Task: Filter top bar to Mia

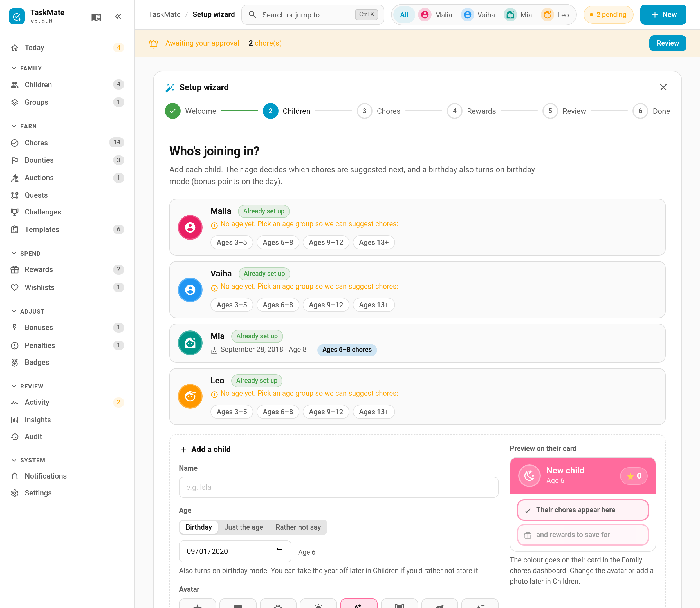Action: pyautogui.click(x=518, y=15)
